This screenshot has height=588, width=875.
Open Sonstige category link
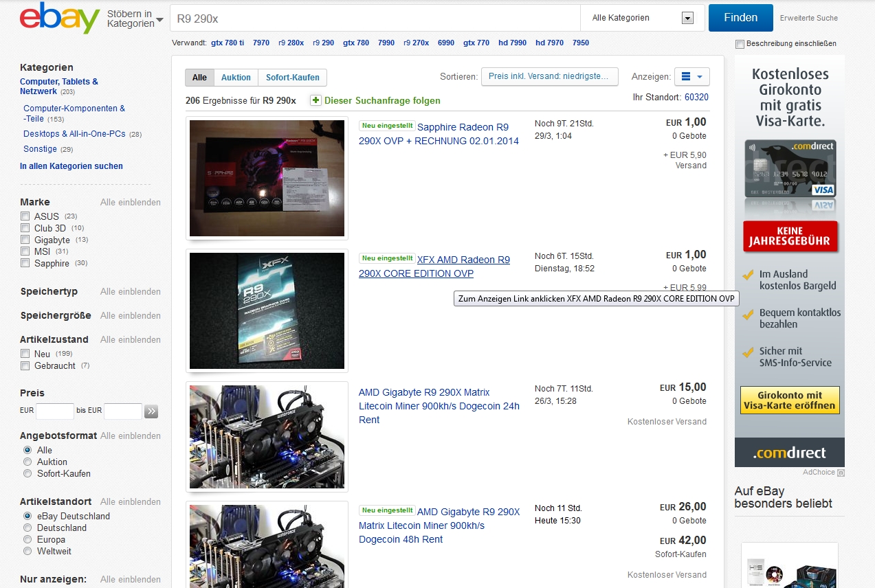[40, 149]
